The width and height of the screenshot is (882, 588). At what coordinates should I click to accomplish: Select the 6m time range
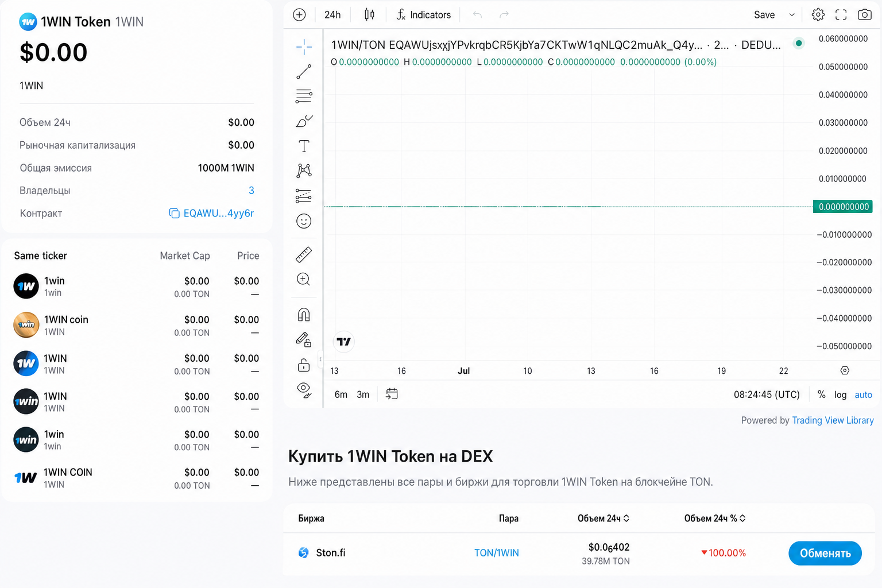pos(341,394)
